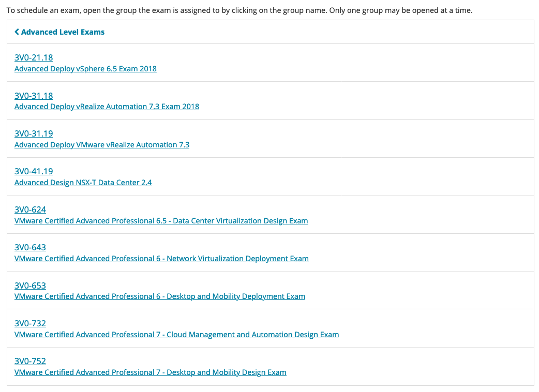539x392 pixels.
Task: Open the Desktop and Mobility Deployment Exam link
Action: 235,296
